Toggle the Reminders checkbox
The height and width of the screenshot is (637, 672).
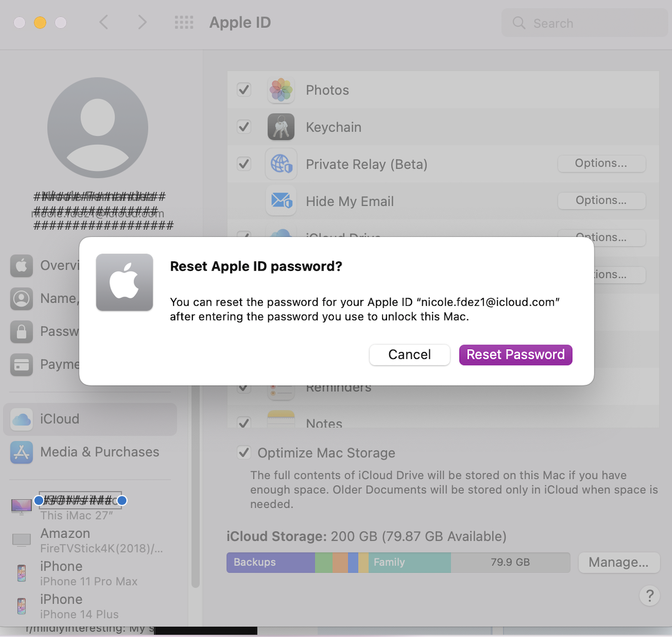click(244, 388)
